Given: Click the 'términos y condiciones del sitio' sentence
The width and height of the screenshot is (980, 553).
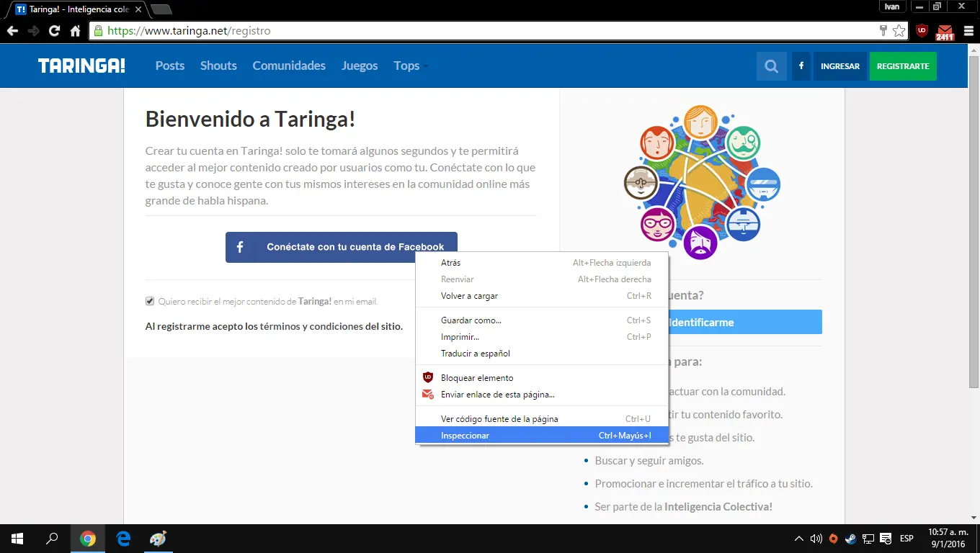Looking at the screenshot, I should tap(274, 326).
